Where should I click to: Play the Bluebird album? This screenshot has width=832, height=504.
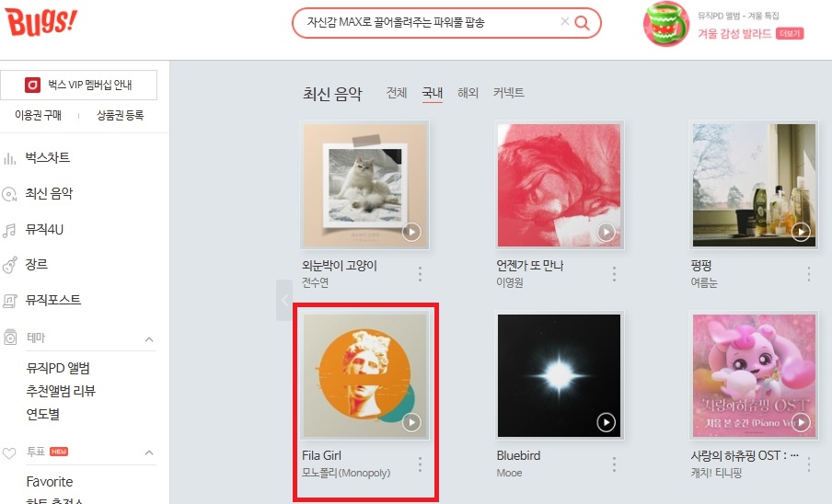[606, 422]
